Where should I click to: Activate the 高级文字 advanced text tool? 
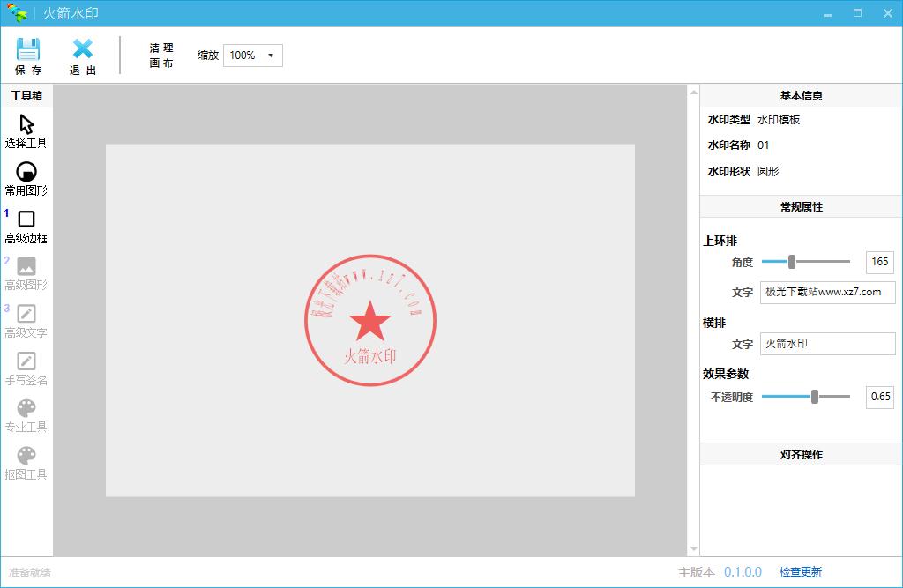(26, 314)
